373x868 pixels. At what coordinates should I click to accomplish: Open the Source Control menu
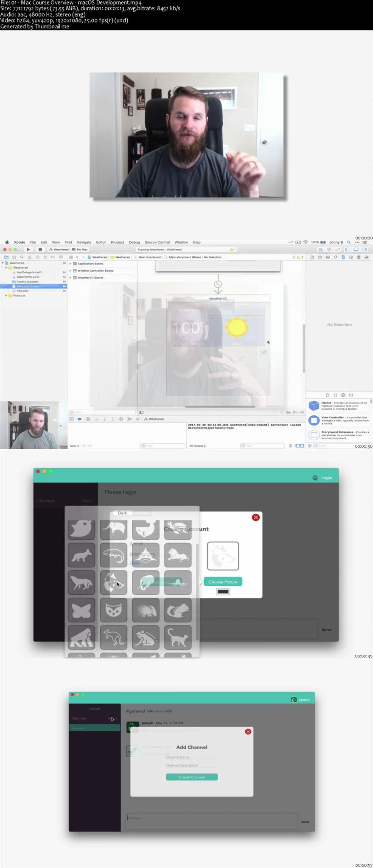(x=157, y=242)
